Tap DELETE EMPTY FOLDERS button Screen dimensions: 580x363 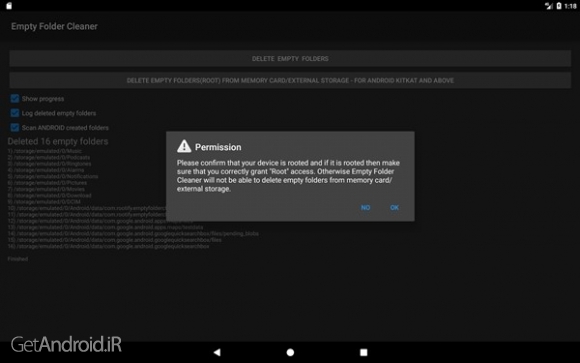pyautogui.click(x=290, y=58)
